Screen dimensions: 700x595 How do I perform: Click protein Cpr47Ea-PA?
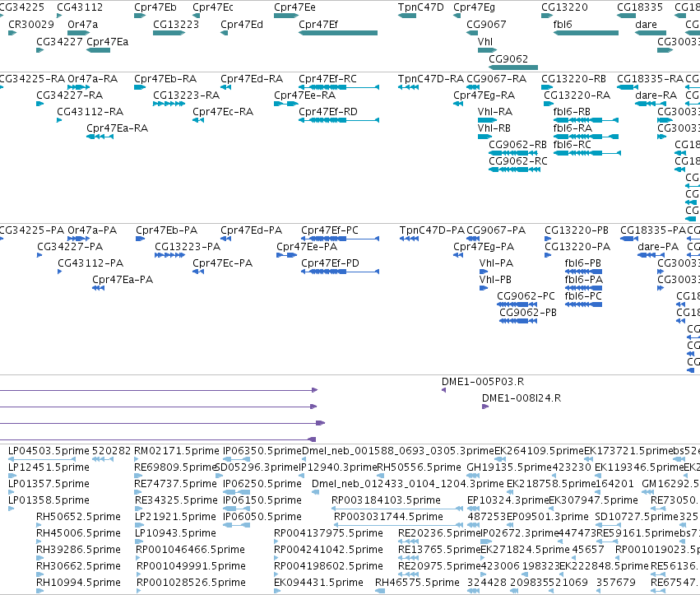pos(123,280)
